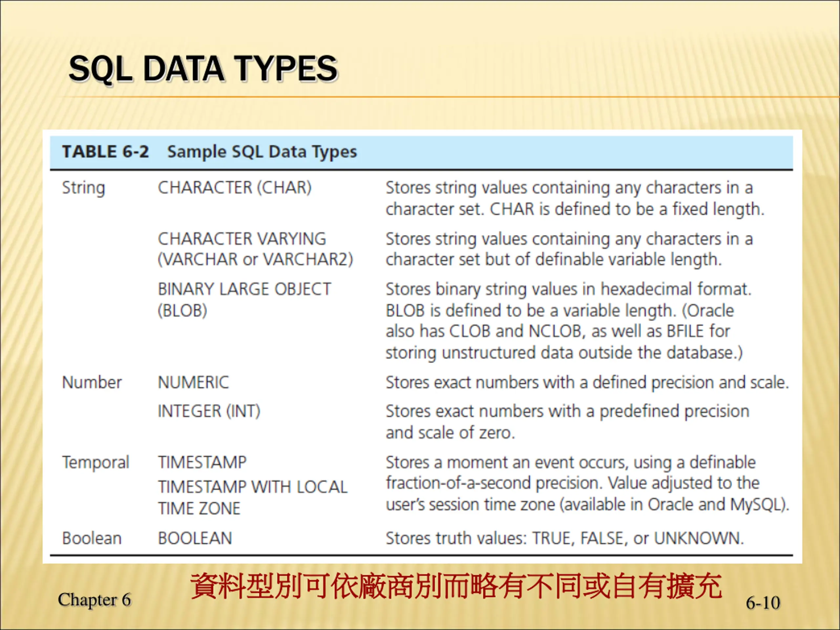
Task: Click the caption 'Sample SQL Data Types'
Action: point(262,152)
